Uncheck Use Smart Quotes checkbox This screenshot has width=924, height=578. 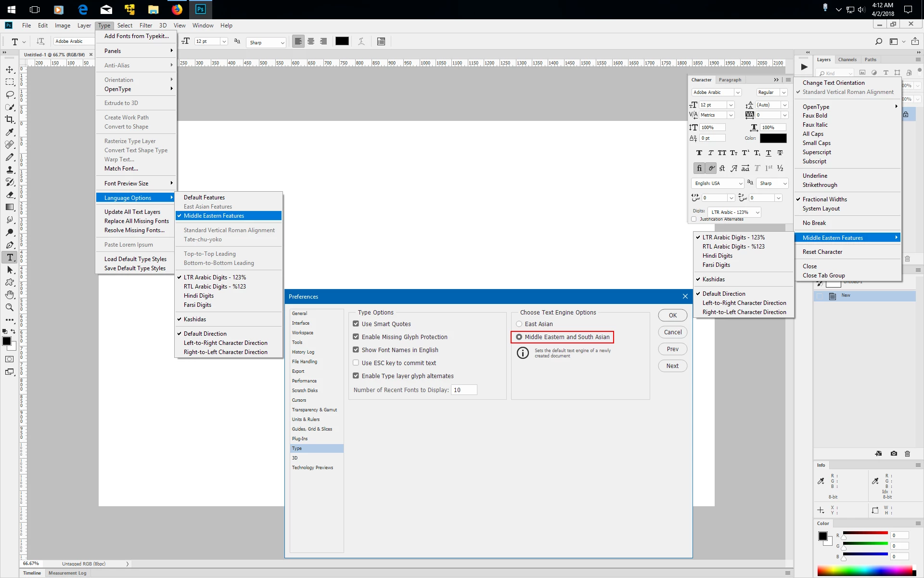356,324
